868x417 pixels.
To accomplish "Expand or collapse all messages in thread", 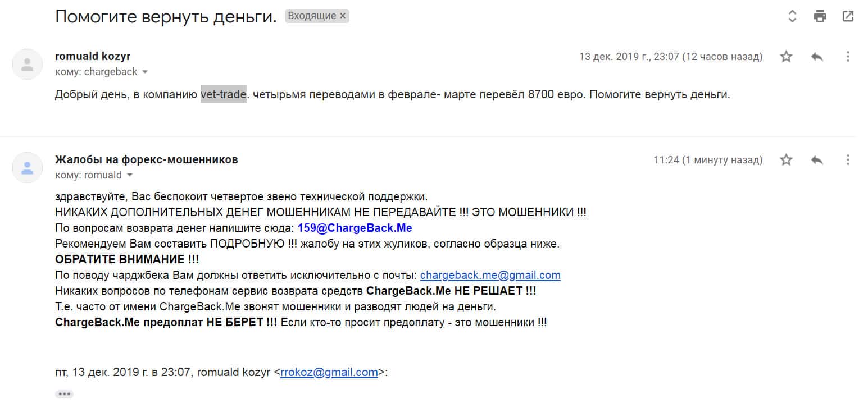I will pyautogui.click(x=792, y=16).
